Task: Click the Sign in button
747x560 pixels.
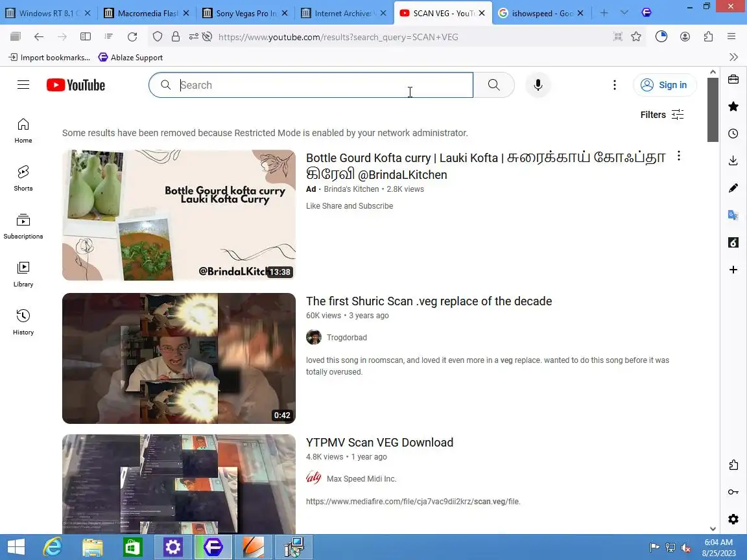Action: tap(665, 85)
